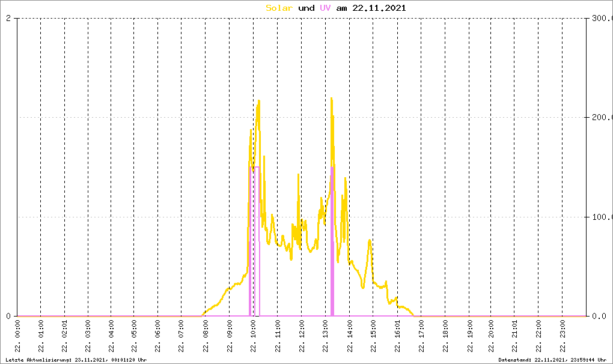This screenshot has width=613, height=364.
Task: Click the wide pink UV bar near 10:00
Action: (x=257, y=241)
